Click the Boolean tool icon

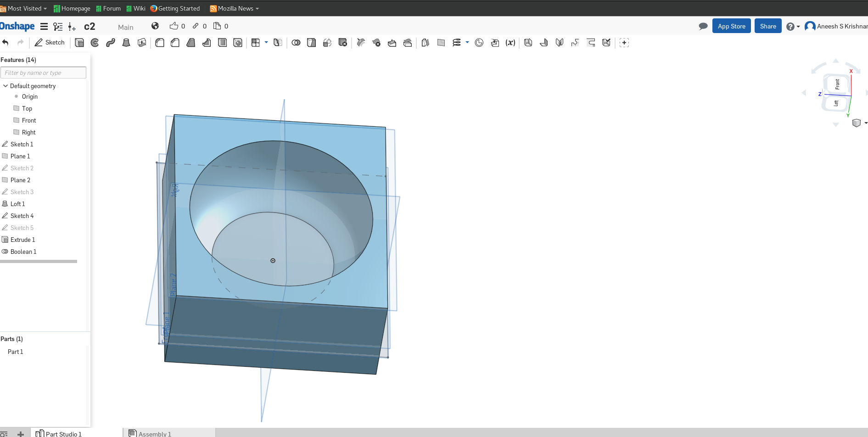(x=296, y=43)
